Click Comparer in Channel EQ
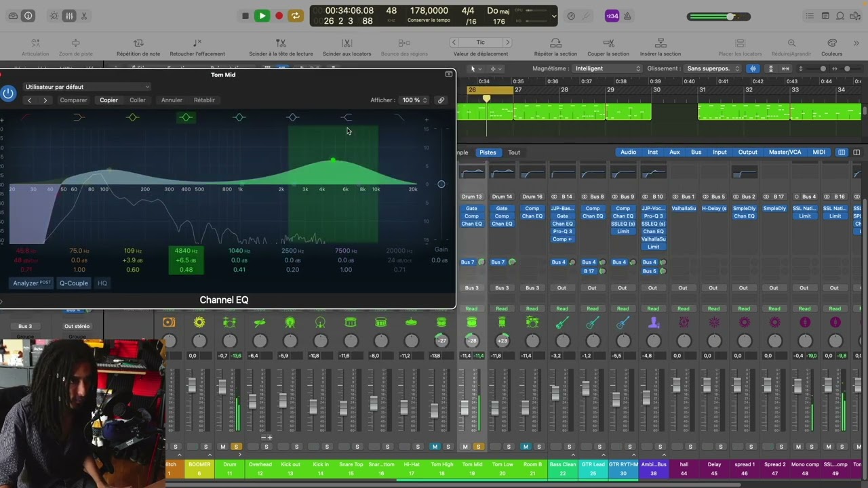 [73, 100]
